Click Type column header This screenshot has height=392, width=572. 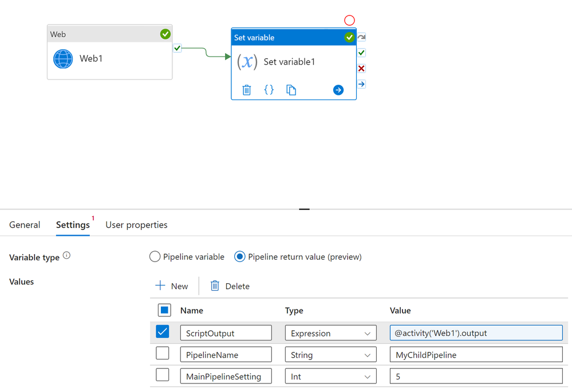pyautogui.click(x=294, y=310)
